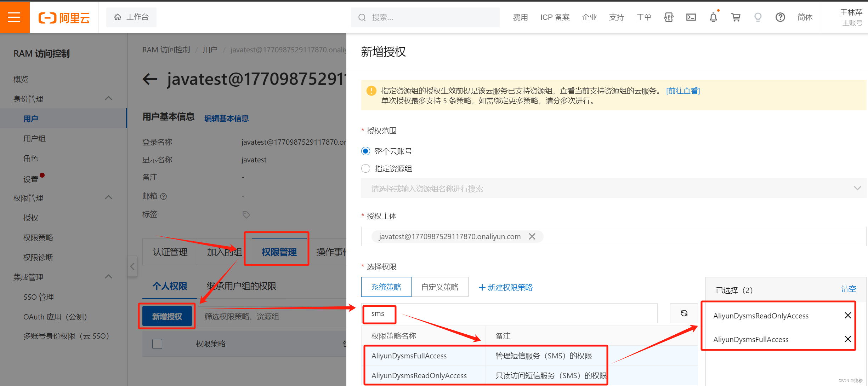Click the 新建权限策略 link

coord(506,287)
